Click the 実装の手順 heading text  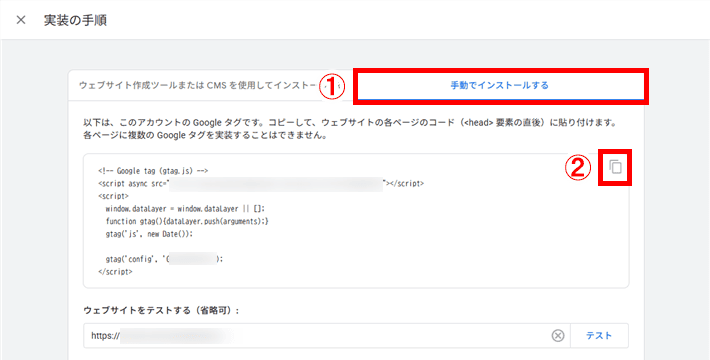(x=75, y=20)
